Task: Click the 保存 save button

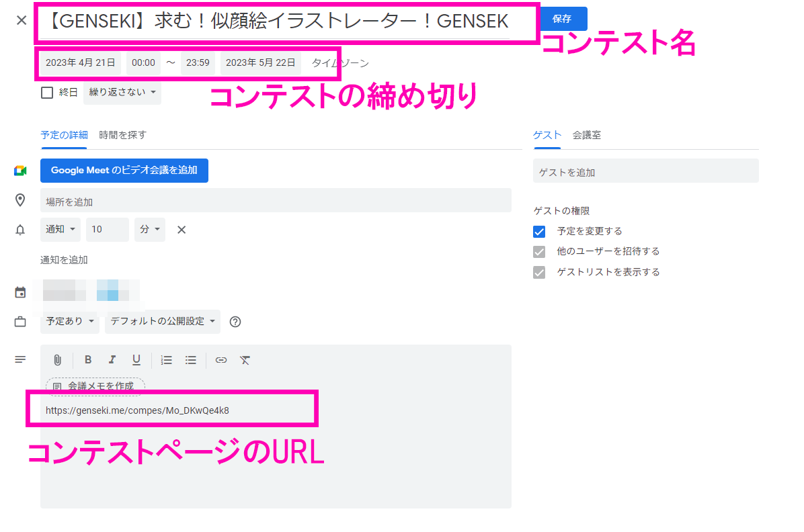Action: pyautogui.click(x=562, y=19)
